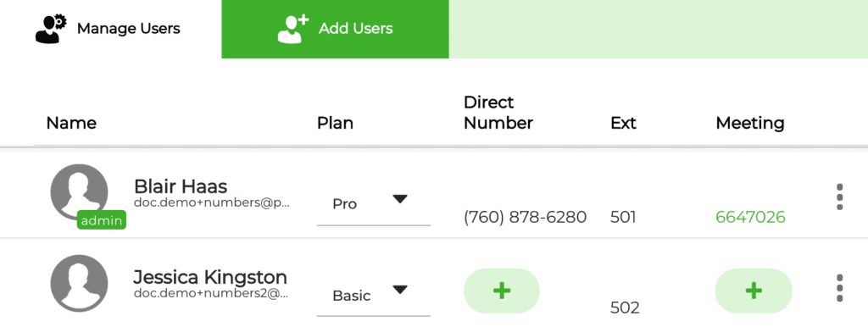868x327 pixels.
Task: Add a meeting for Jessica Kingston
Action: click(754, 291)
